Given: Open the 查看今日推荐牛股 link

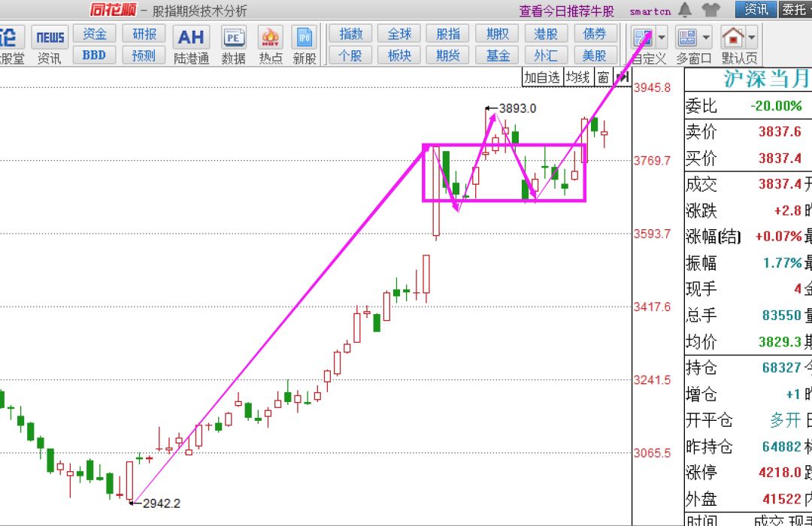Looking at the screenshot, I should tap(566, 11).
